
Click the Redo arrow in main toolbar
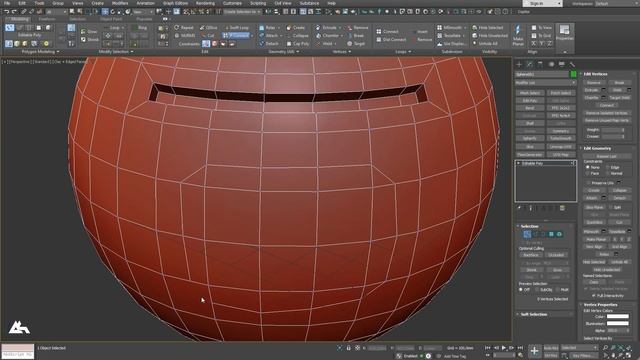point(15,12)
